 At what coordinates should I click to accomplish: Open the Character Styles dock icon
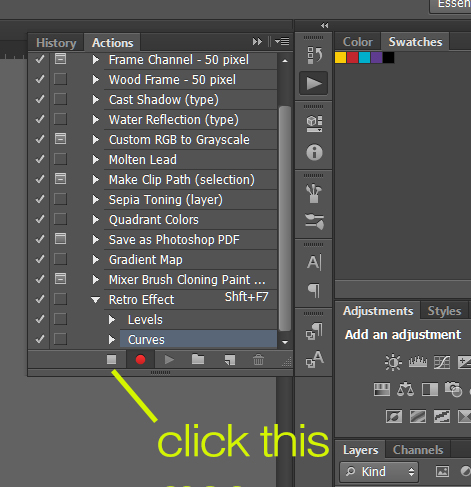[x=314, y=359]
